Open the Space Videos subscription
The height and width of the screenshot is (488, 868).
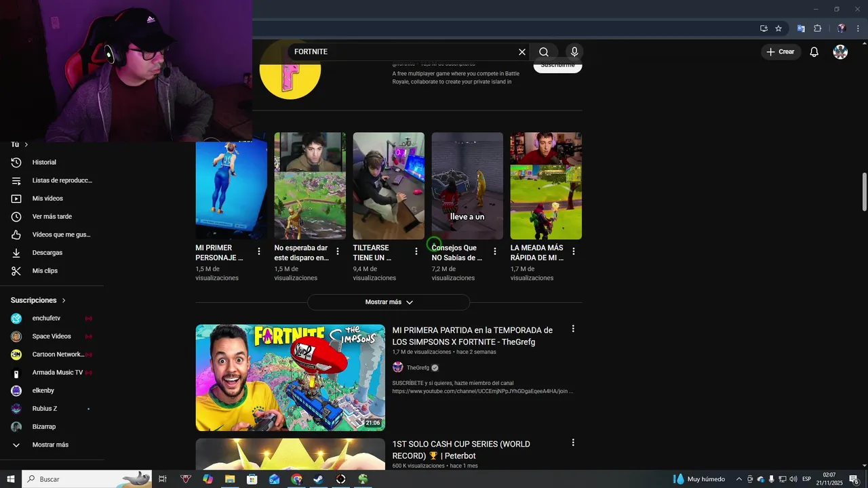[x=52, y=337]
